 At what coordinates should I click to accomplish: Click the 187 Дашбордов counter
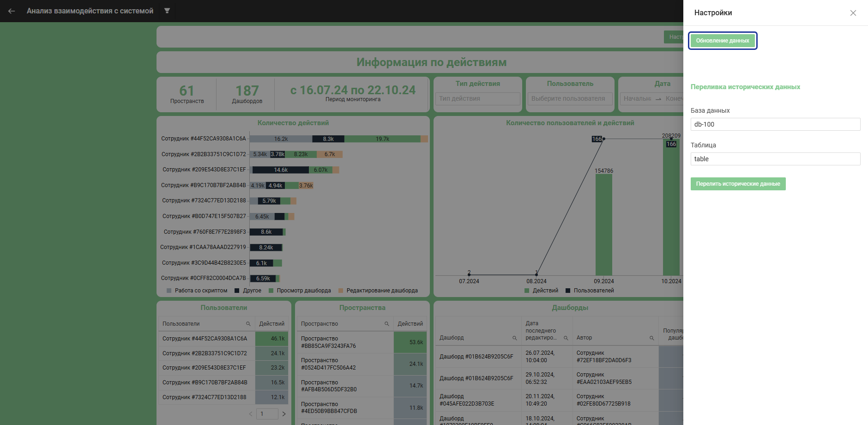(x=247, y=94)
